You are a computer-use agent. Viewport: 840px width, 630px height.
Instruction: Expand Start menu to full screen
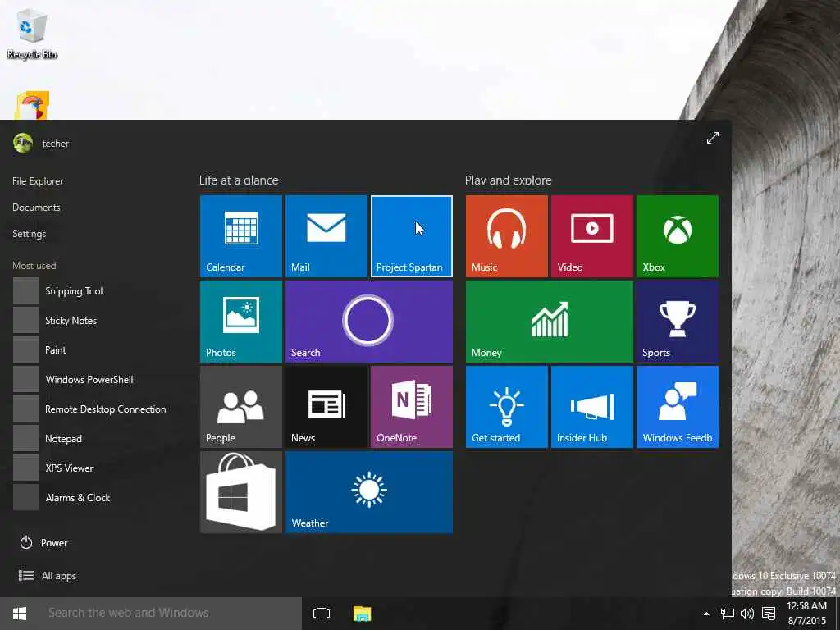tap(713, 138)
